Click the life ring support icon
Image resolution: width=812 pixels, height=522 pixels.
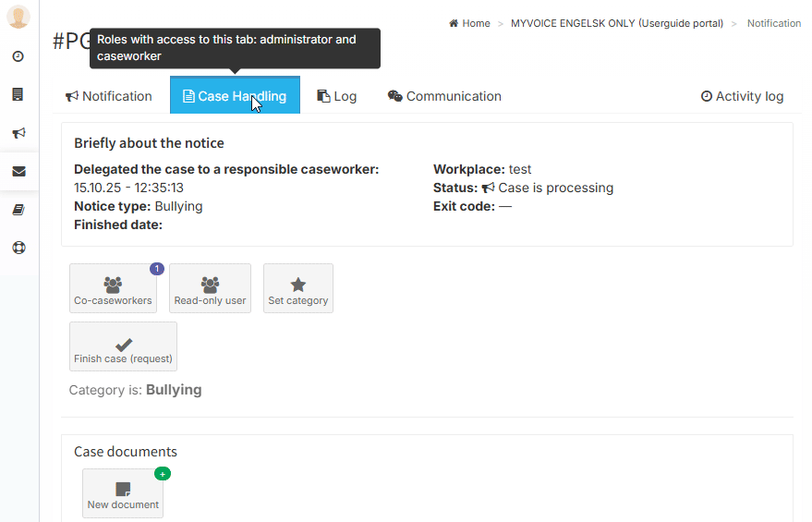point(18,248)
